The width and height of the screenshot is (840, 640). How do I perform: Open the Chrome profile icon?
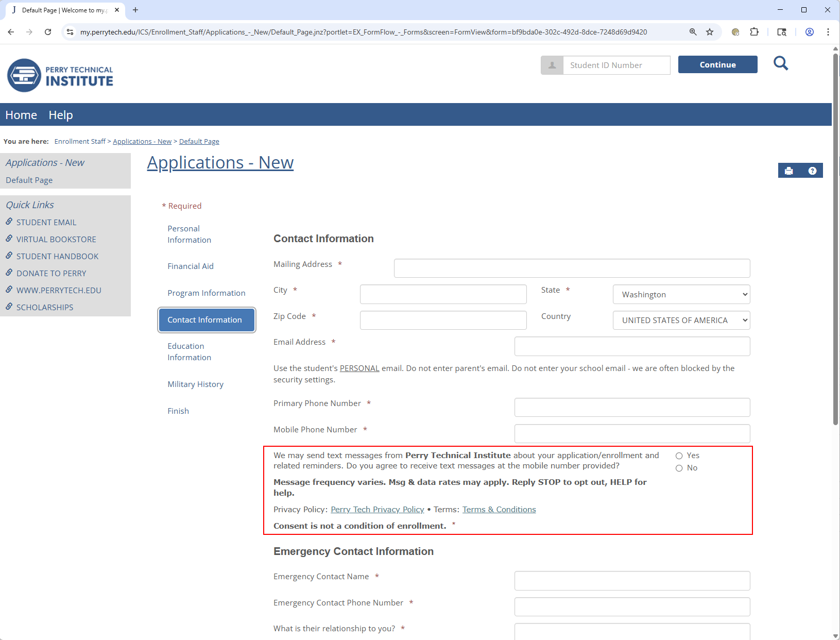coord(810,32)
